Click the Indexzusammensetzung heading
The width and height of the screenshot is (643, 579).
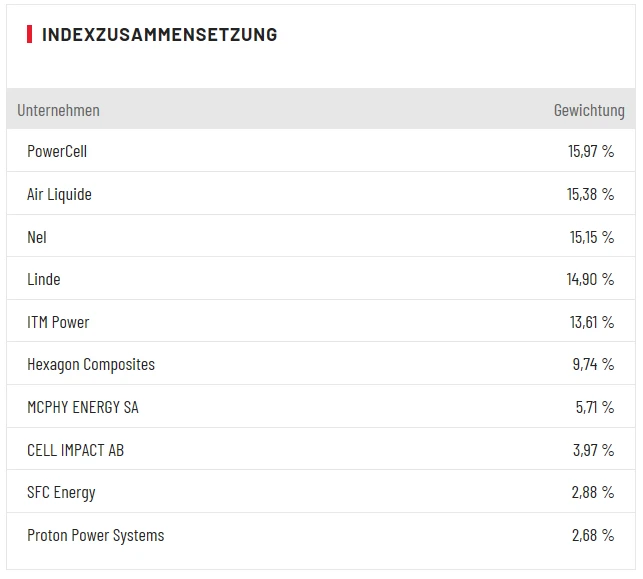click(159, 34)
